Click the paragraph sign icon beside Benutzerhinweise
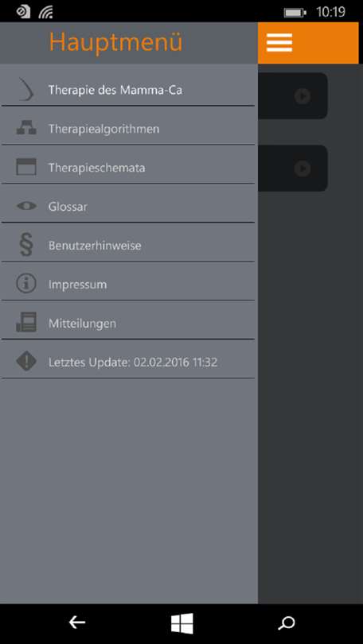Viewport: 363px width, 644px height. coord(26,245)
